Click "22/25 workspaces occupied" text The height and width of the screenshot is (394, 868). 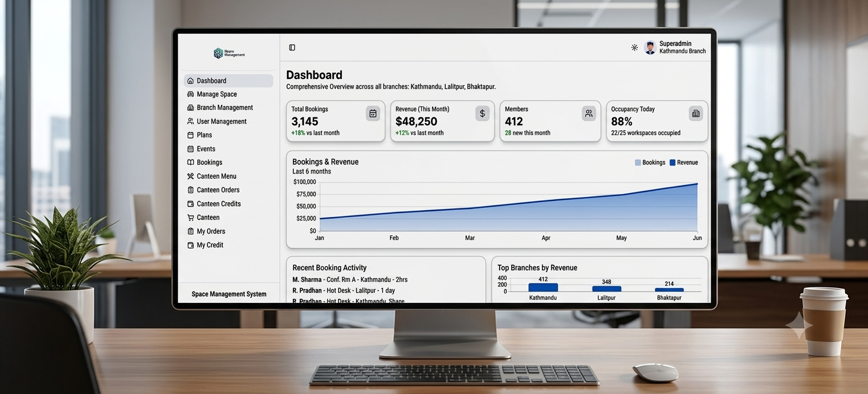[x=646, y=133]
